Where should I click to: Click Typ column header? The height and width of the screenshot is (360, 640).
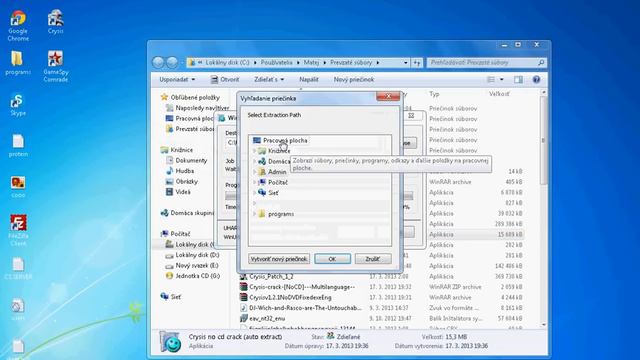434,94
